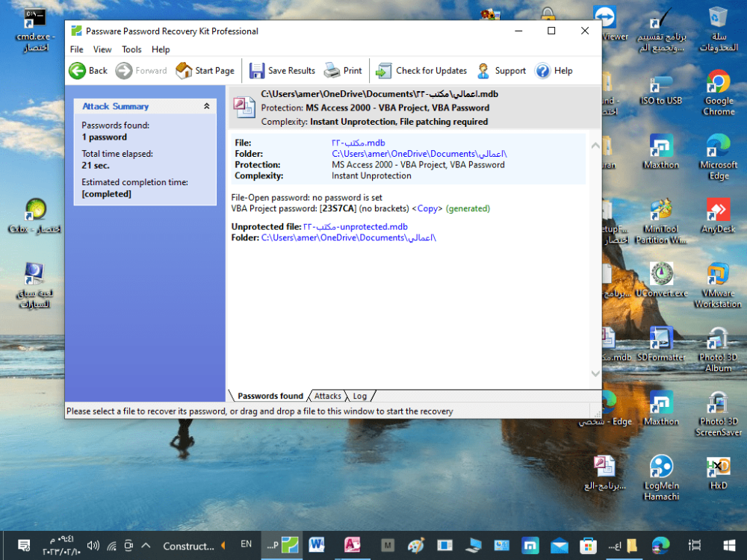
Task: Select the Photo! 3D ScreenSaver icon
Action: (718, 414)
